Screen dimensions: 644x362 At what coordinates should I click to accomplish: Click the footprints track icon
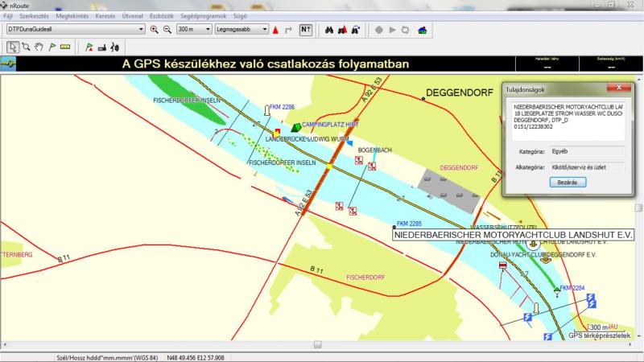[115, 47]
